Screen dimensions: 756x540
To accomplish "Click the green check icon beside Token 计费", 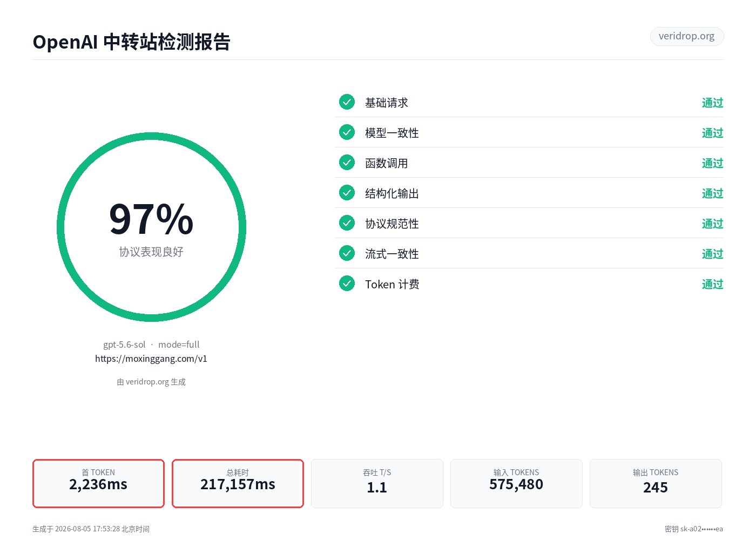I will [347, 283].
